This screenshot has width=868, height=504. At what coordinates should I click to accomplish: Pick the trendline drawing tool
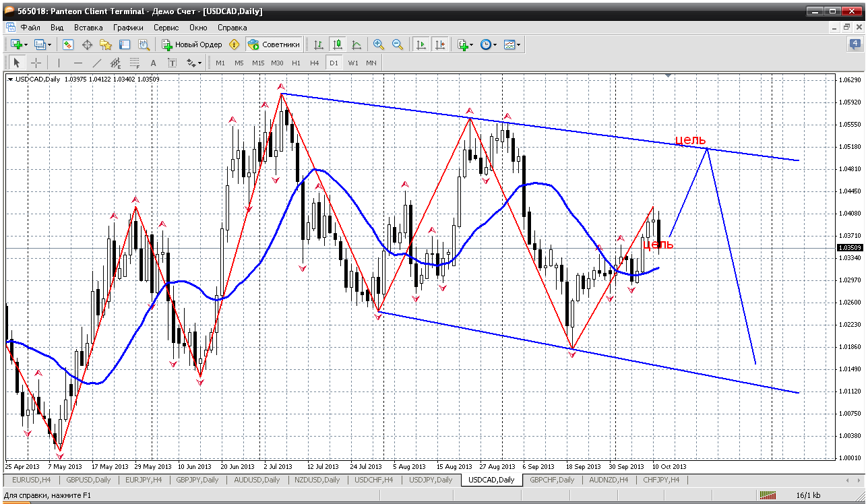point(96,63)
